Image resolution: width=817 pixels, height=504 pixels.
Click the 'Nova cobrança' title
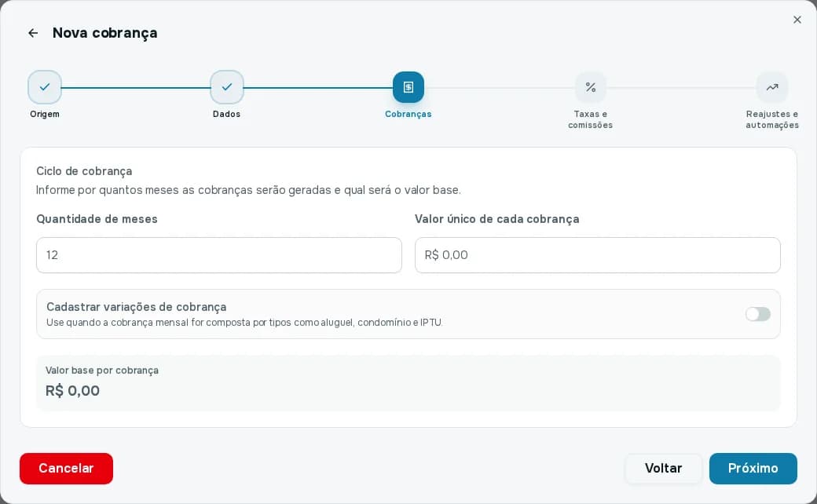[x=104, y=33]
